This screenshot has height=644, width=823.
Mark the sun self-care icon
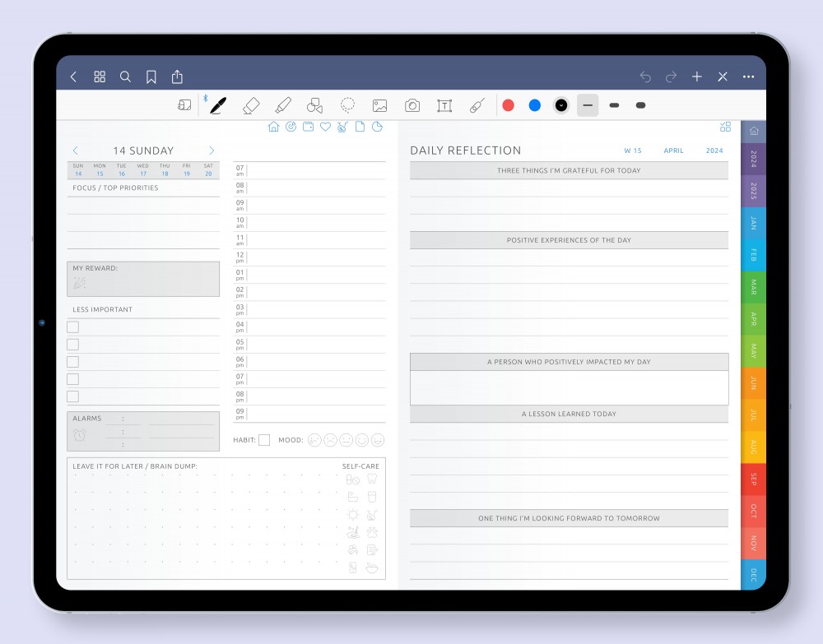353,515
